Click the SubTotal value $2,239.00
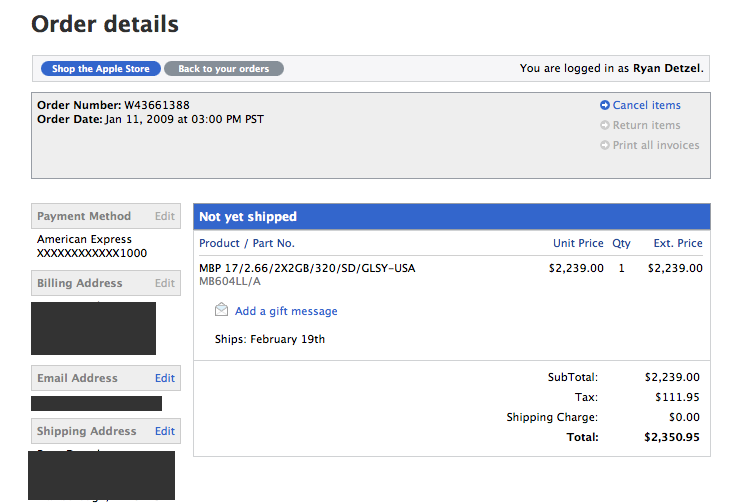741x504 pixels. point(672,377)
